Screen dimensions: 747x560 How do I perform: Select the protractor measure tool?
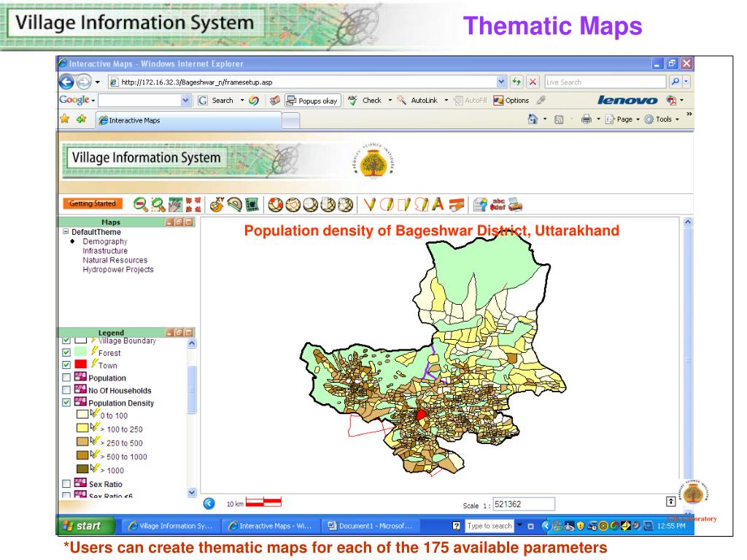(234, 205)
